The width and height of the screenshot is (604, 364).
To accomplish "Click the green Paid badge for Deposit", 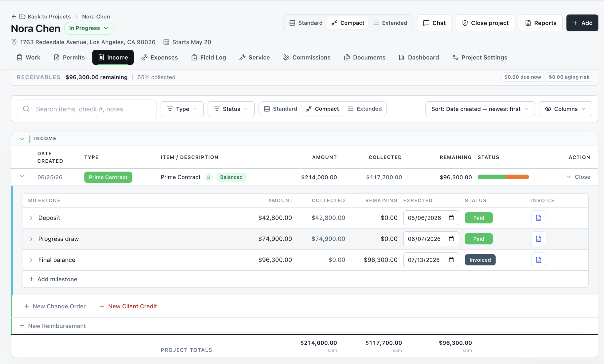I will click(479, 218).
